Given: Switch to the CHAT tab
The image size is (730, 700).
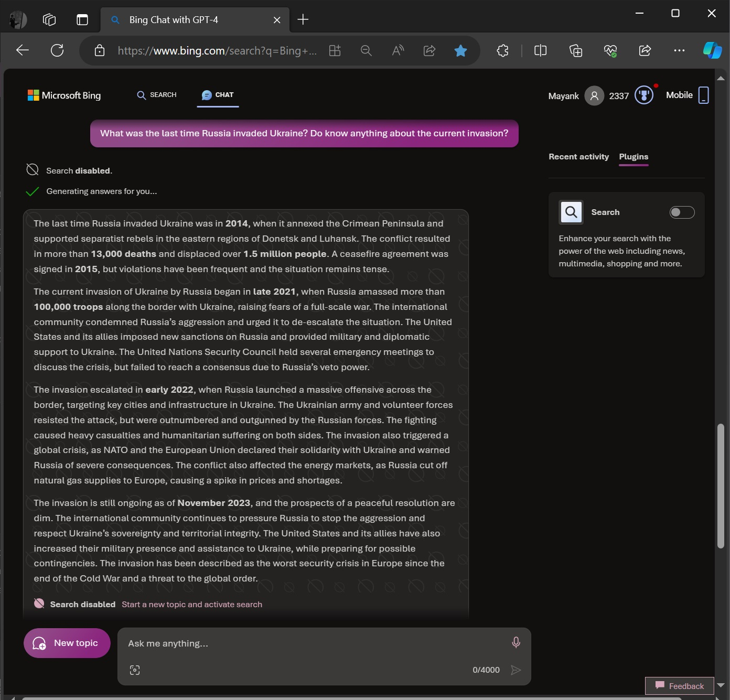Looking at the screenshot, I should click(x=217, y=95).
